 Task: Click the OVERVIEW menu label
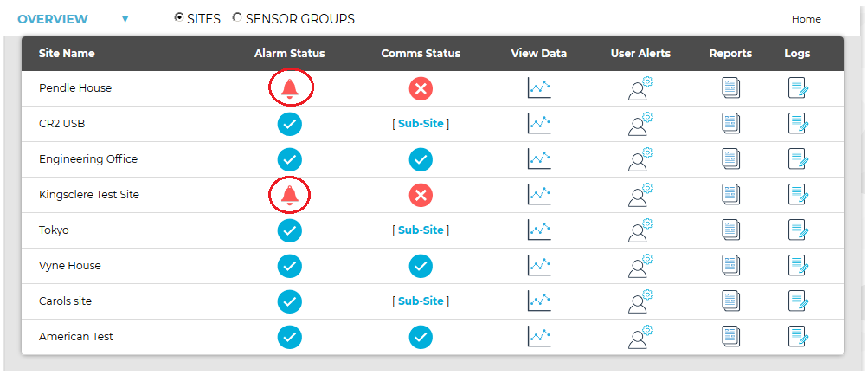(53, 19)
